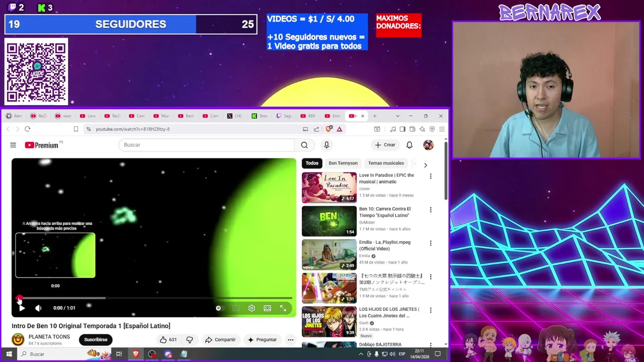
Task: Click the search magnifier button
Action: click(304, 145)
